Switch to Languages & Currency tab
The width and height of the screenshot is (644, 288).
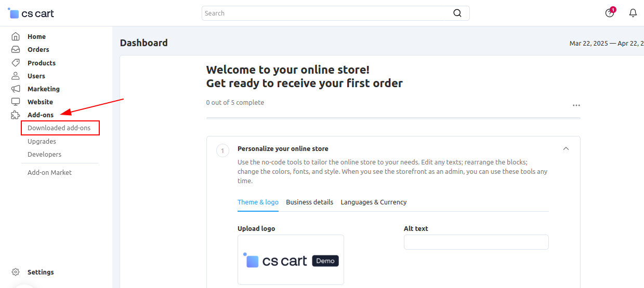(x=373, y=202)
